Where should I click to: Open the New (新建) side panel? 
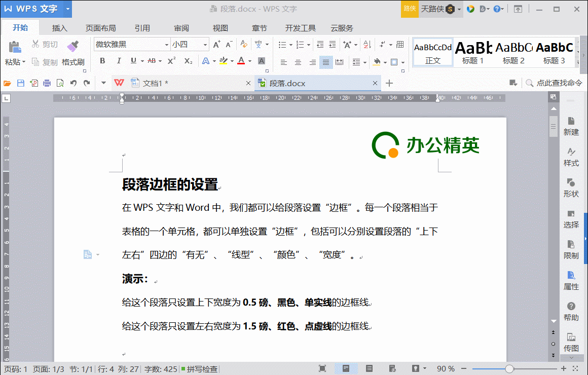[x=571, y=126]
